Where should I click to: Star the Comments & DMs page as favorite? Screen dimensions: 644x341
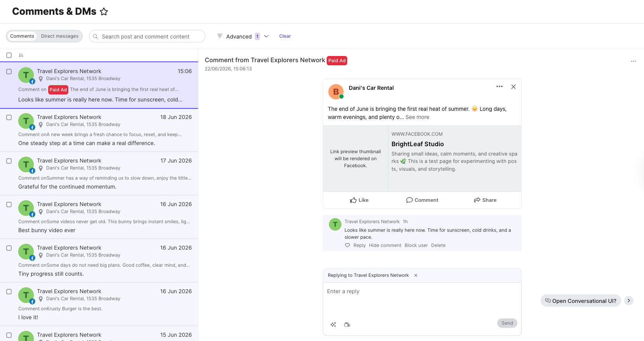tap(104, 12)
